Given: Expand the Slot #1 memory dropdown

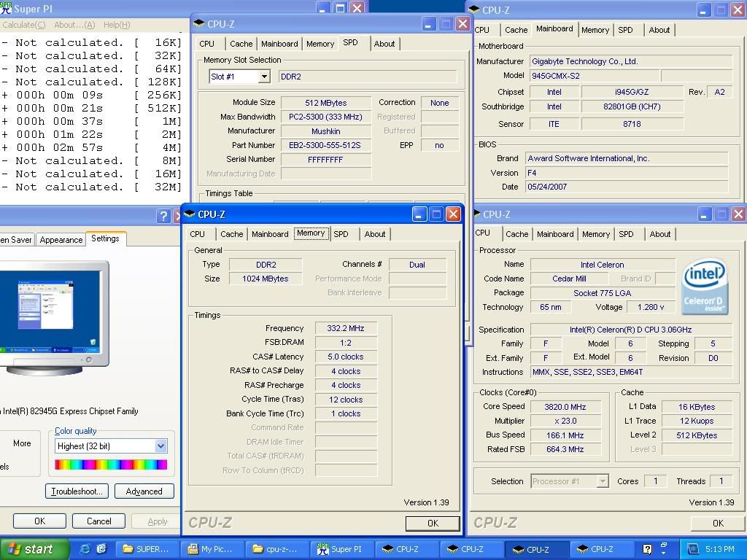Looking at the screenshot, I should click(x=263, y=77).
